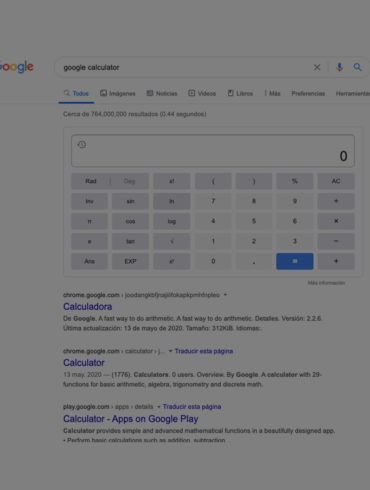Open the Calculadora result link
This screenshot has height=490, width=370.
coord(88,306)
